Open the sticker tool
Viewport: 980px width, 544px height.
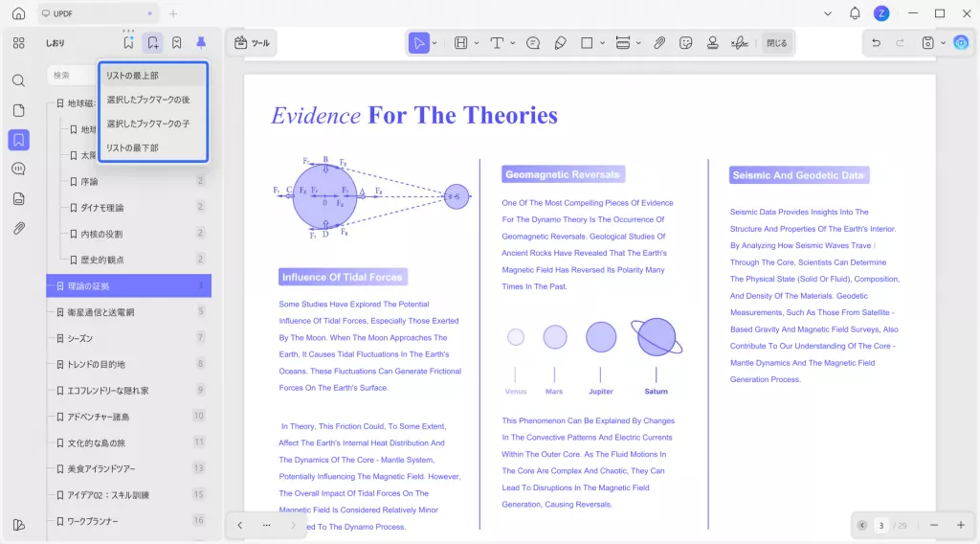pyautogui.click(x=685, y=43)
